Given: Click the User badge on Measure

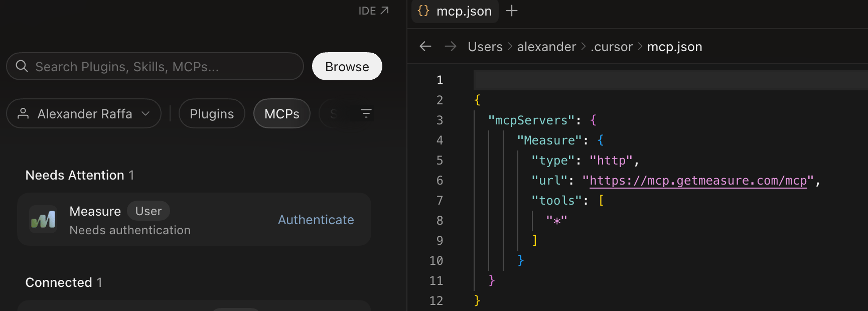Looking at the screenshot, I should tap(149, 211).
